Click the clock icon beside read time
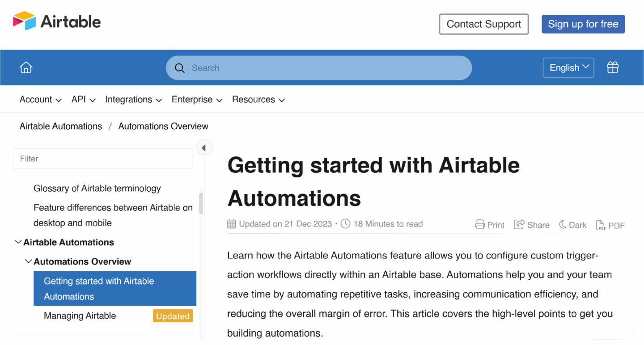The image size is (644, 345). click(x=345, y=224)
